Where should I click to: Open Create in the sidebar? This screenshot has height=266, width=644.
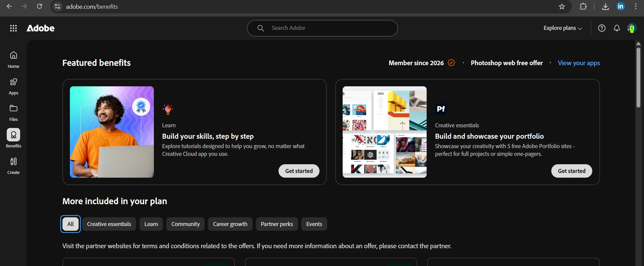pyautogui.click(x=13, y=166)
